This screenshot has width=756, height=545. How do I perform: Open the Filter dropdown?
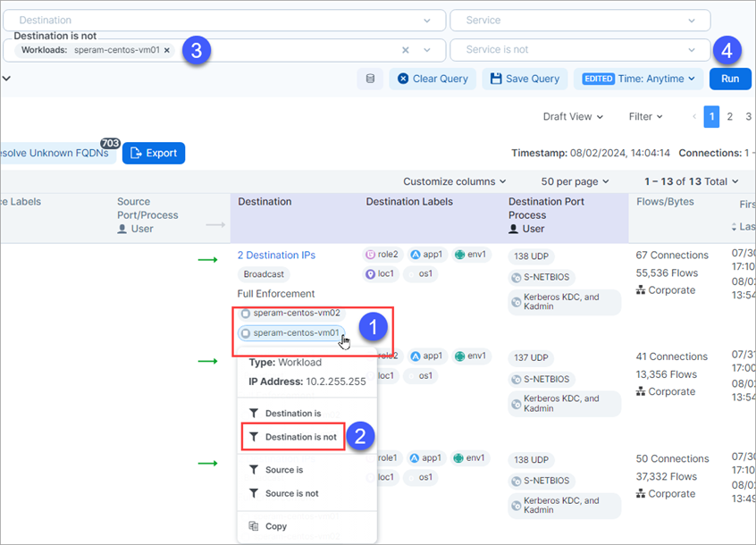(x=645, y=117)
